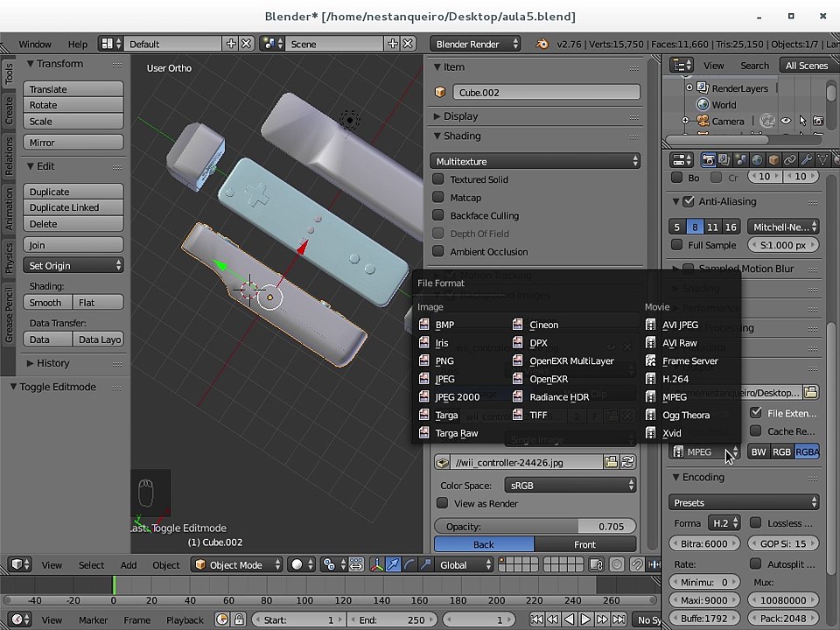This screenshot has height=630, width=840.
Task: Open the Modifiers properties tab (wrench icon)
Action: pos(806,159)
